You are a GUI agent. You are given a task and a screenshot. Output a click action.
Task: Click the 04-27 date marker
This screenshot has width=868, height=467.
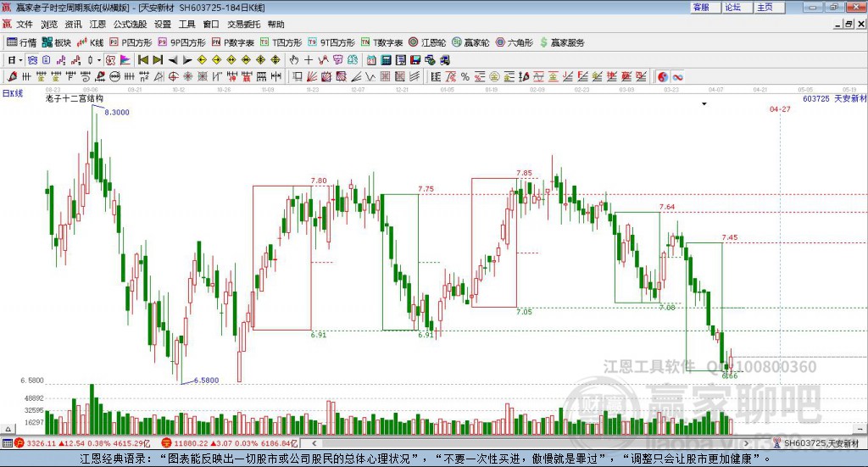point(780,109)
